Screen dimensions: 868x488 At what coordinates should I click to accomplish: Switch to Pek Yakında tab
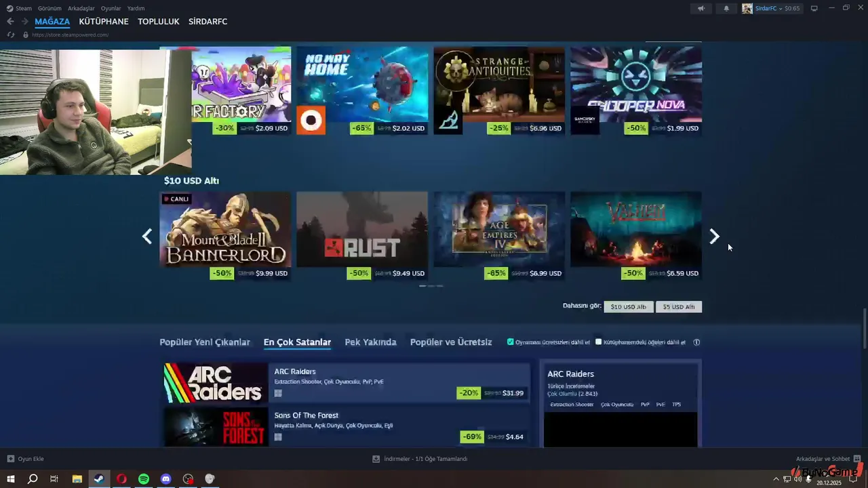click(370, 342)
